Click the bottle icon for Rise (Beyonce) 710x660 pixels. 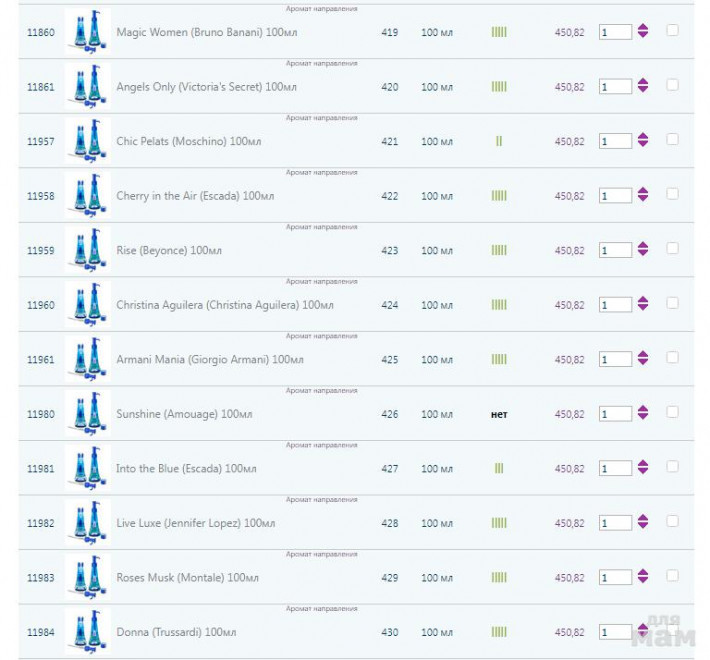pos(86,250)
